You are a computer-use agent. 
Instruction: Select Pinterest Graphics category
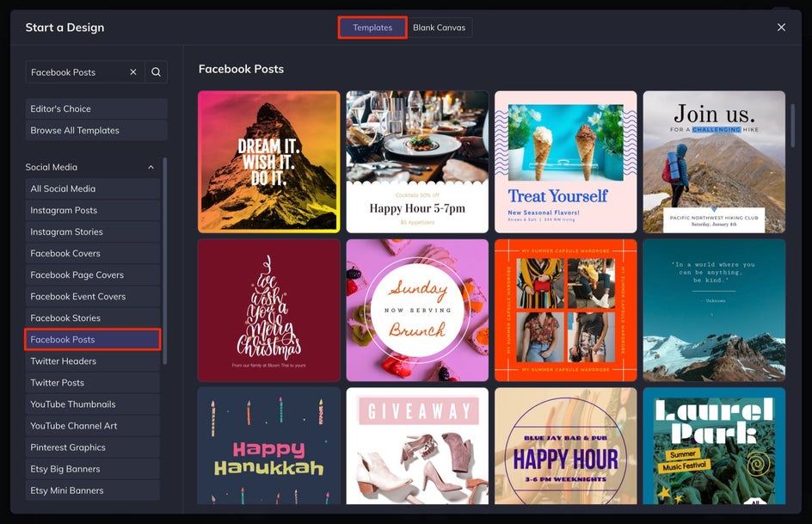click(93, 447)
